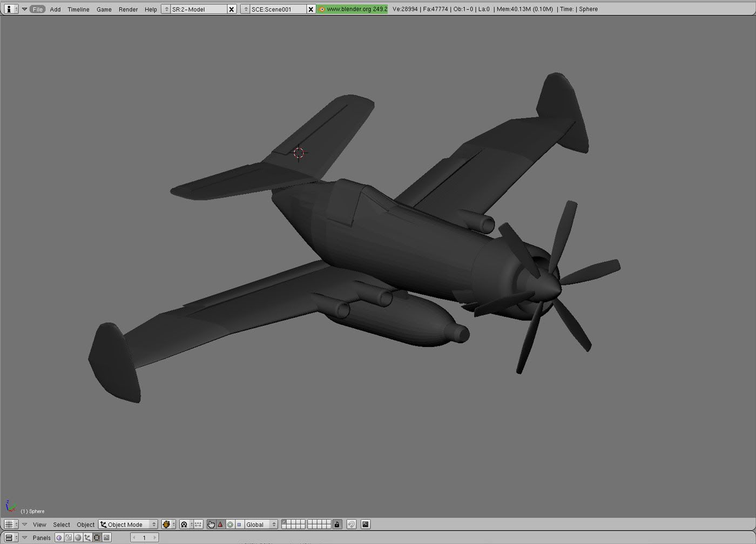Open the pivot point selector
This screenshot has width=756, height=544.
185,524
